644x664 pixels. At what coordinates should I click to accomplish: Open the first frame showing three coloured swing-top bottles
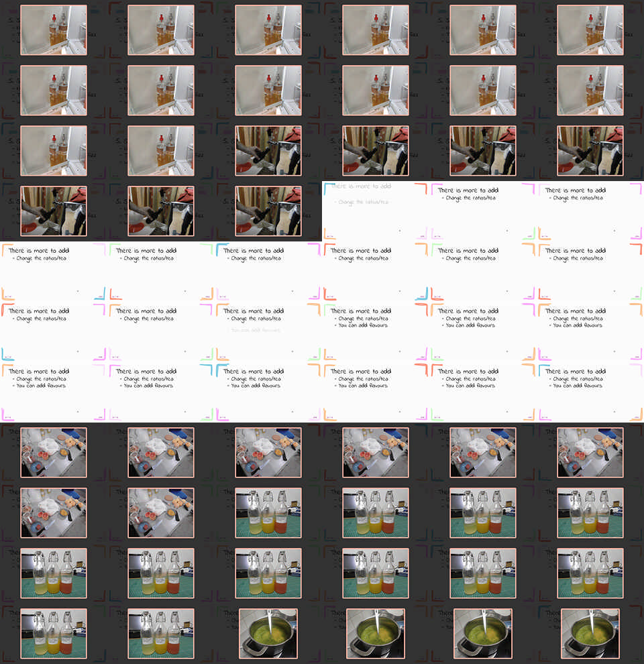(x=268, y=513)
